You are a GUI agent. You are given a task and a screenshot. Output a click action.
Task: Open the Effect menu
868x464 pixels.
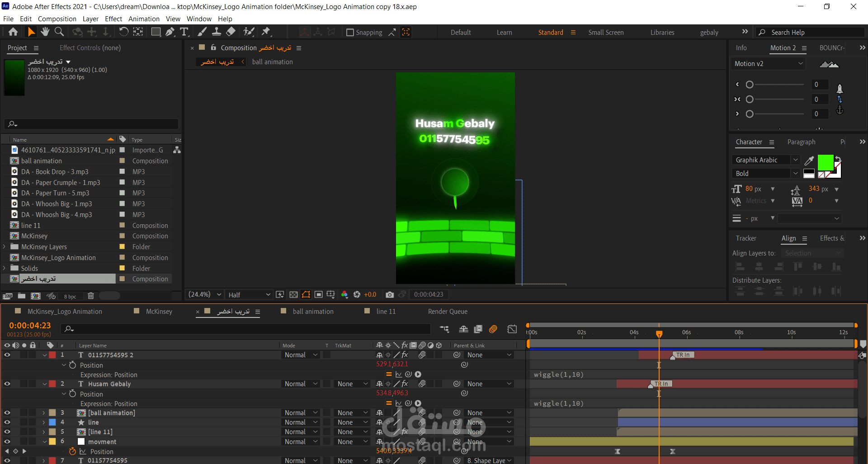tap(113, 19)
